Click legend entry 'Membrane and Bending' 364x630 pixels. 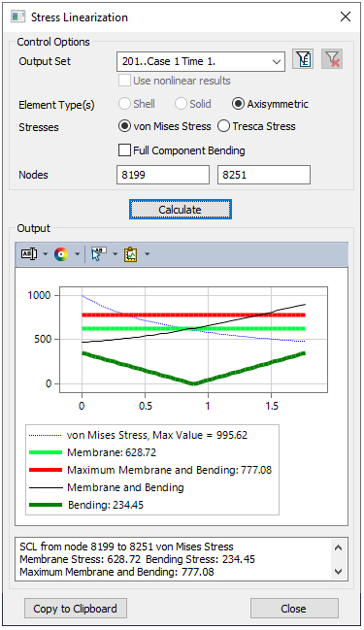[x=125, y=487]
